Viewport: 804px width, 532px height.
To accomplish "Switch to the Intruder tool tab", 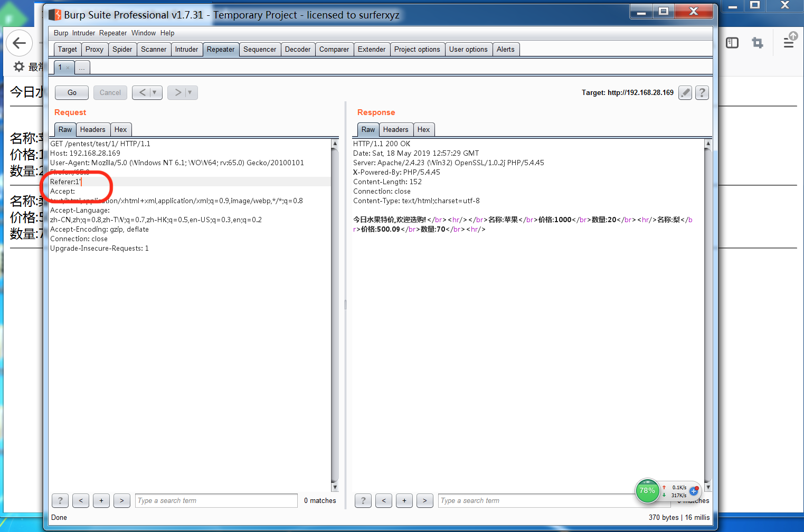I will point(187,49).
